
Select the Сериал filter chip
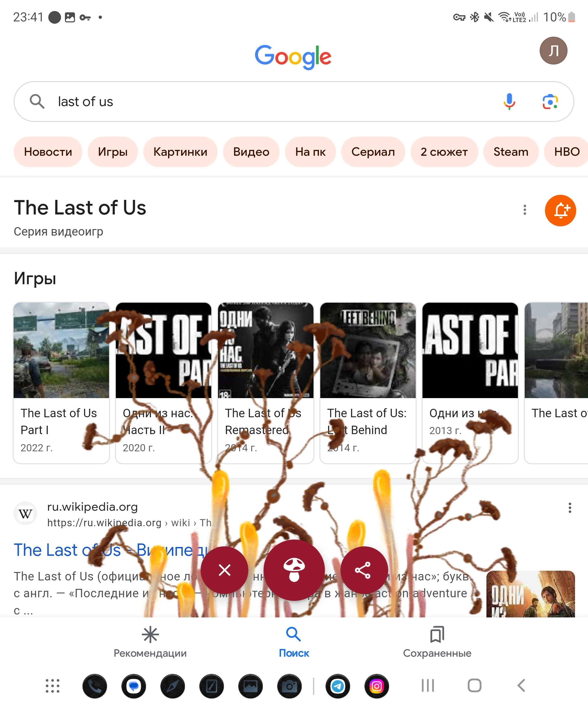point(373,152)
